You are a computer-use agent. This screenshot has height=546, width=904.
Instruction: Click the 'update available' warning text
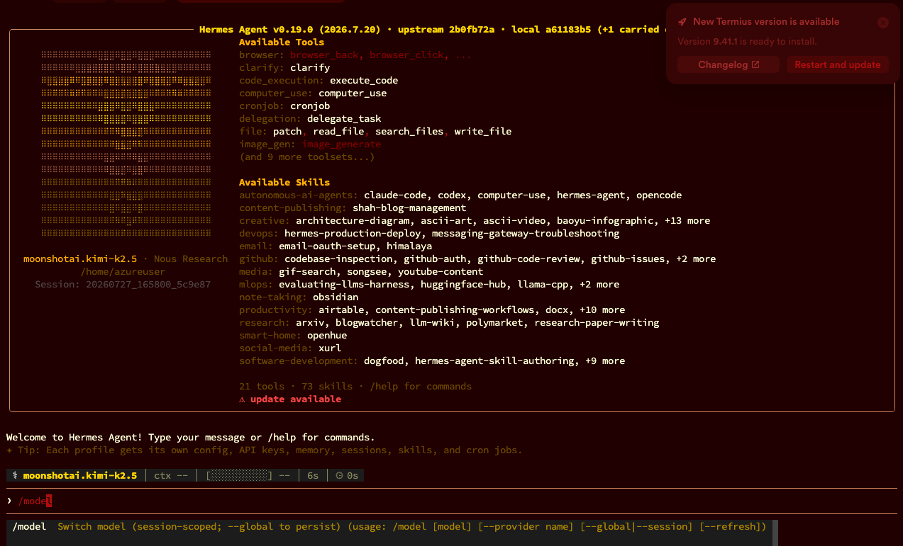pos(295,399)
